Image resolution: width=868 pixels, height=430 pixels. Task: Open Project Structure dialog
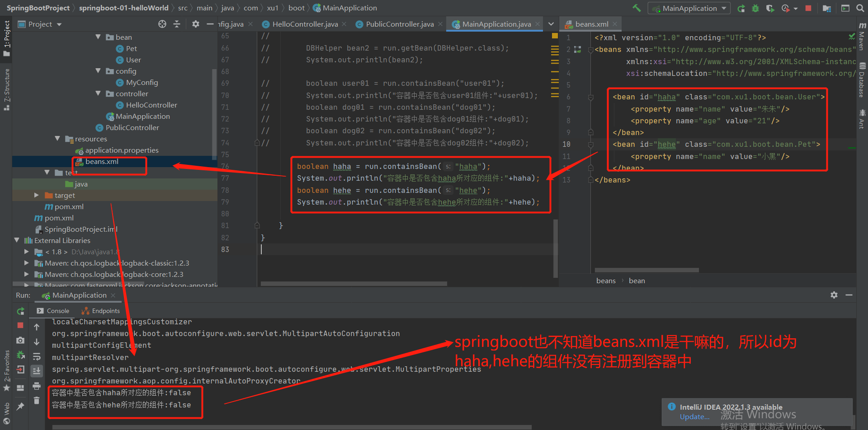827,8
